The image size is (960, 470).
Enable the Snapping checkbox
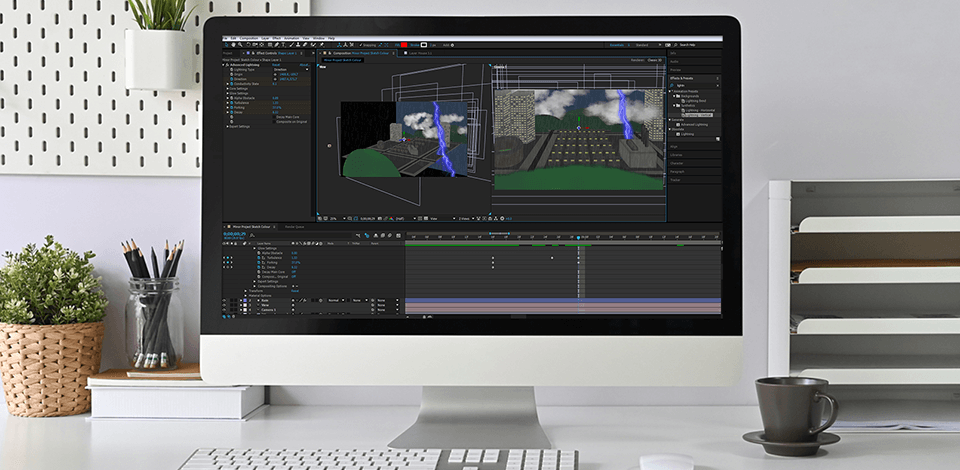359,45
